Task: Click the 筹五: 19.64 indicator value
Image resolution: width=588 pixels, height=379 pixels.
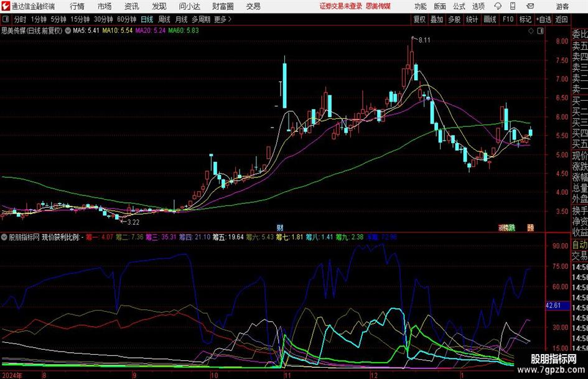Action: [x=228, y=237]
